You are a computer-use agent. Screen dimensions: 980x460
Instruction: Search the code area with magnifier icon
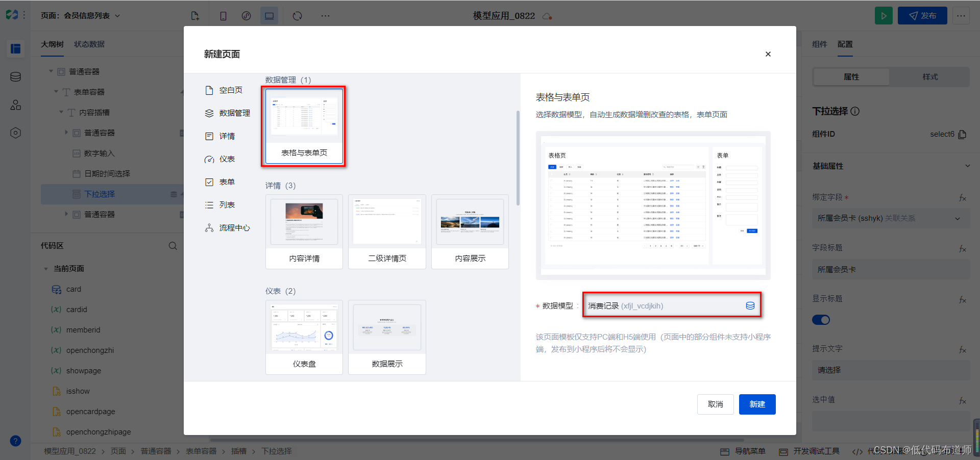(x=173, y=246)
